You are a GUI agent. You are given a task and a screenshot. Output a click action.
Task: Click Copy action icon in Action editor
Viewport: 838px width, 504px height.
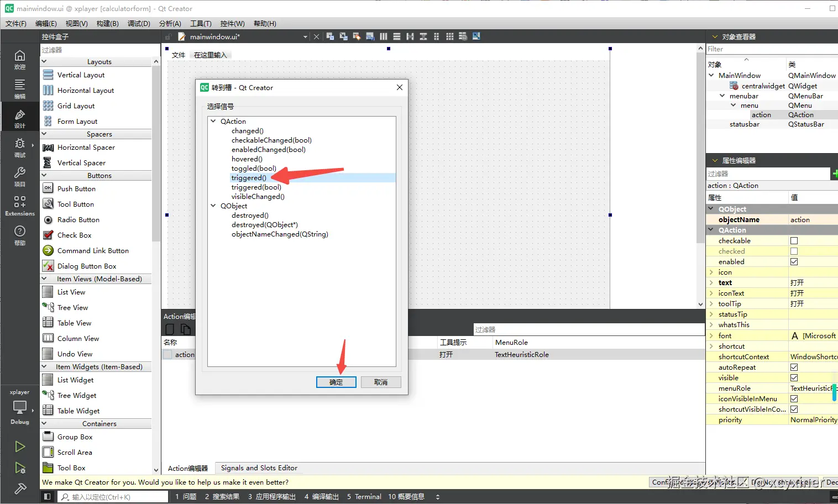pos(186,329)
